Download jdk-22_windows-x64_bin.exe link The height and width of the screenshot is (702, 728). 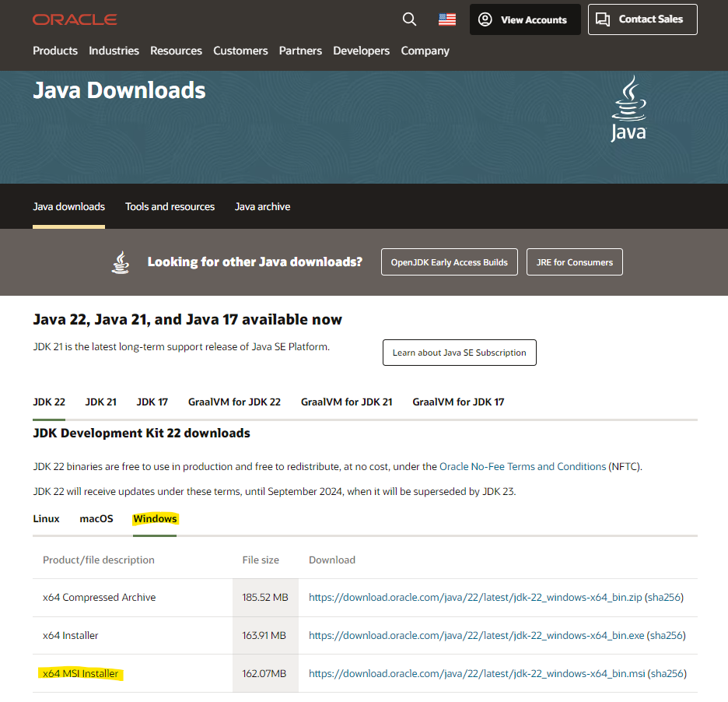[476, 636]
